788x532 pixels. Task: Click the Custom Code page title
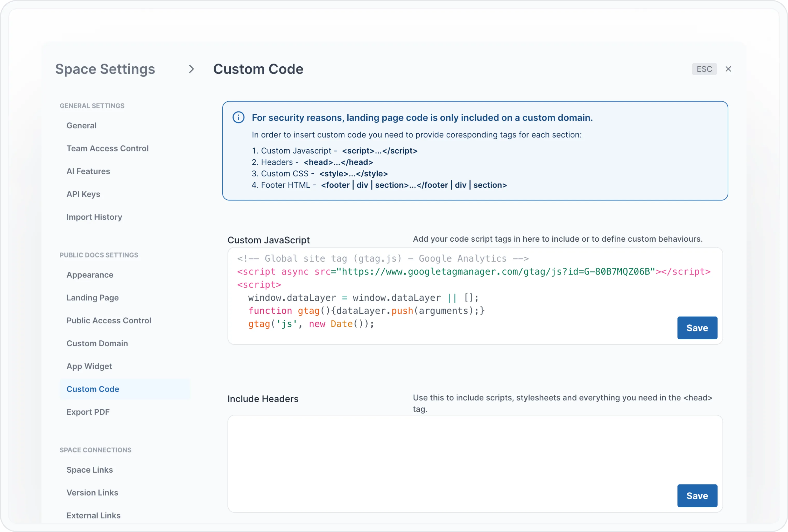[x=258, y=69]
